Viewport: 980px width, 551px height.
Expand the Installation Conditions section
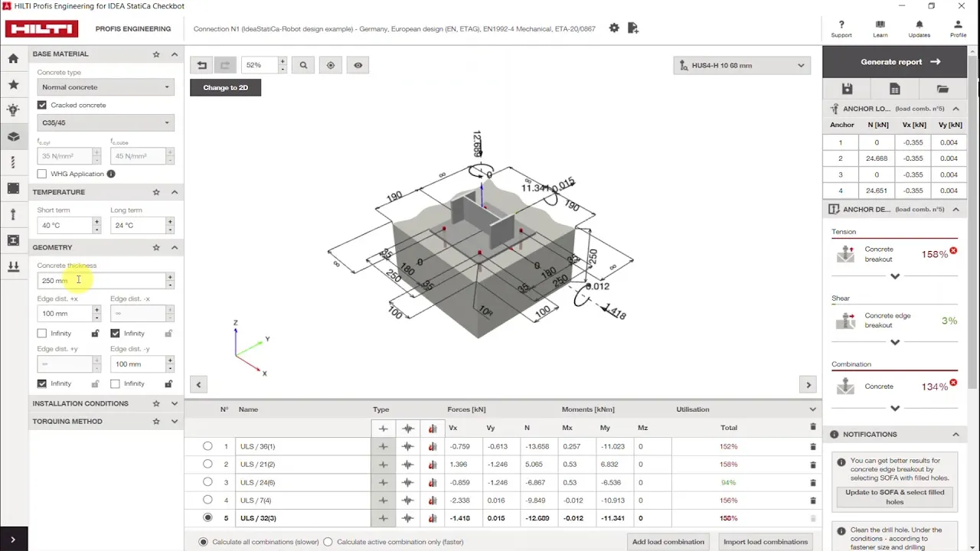pos(106,403)
